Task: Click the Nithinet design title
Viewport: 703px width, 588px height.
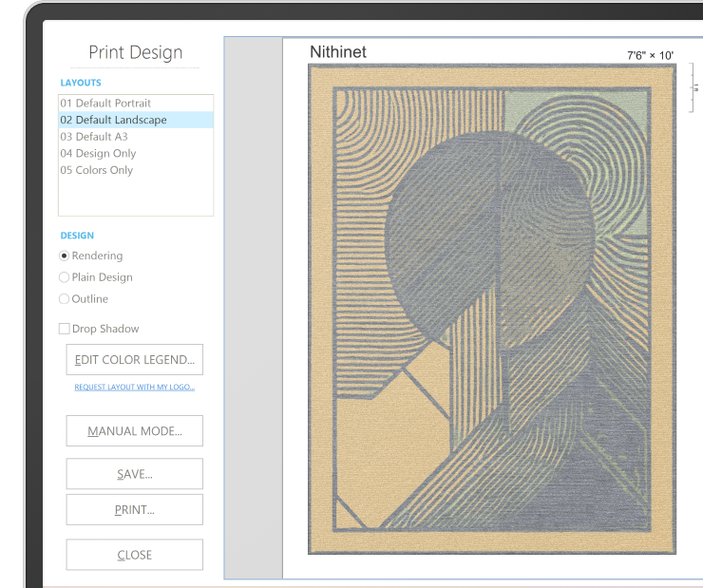Action: (338, 52)
